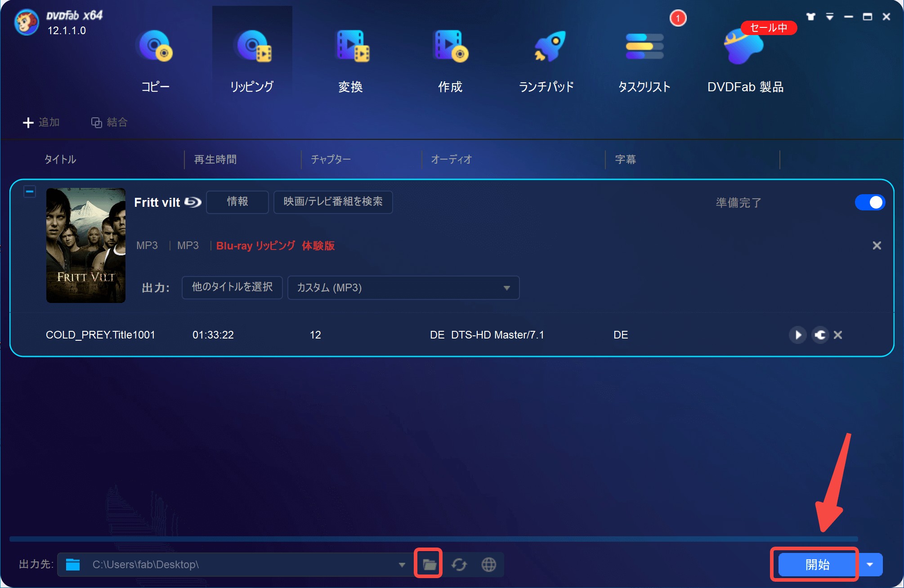Toggle the Fritt vilt enable switch
This screenshot has height=588, width=904.
point(870,202)
